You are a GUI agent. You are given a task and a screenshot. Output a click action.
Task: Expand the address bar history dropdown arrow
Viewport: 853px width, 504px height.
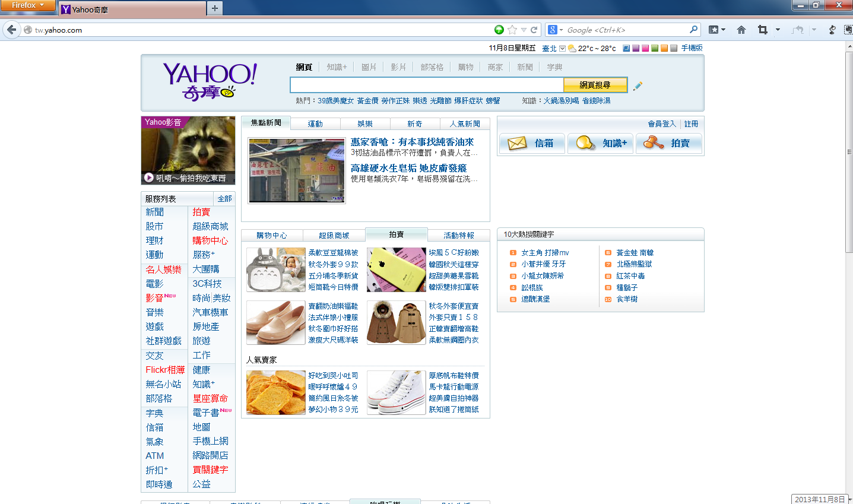(x=524, y=30)
